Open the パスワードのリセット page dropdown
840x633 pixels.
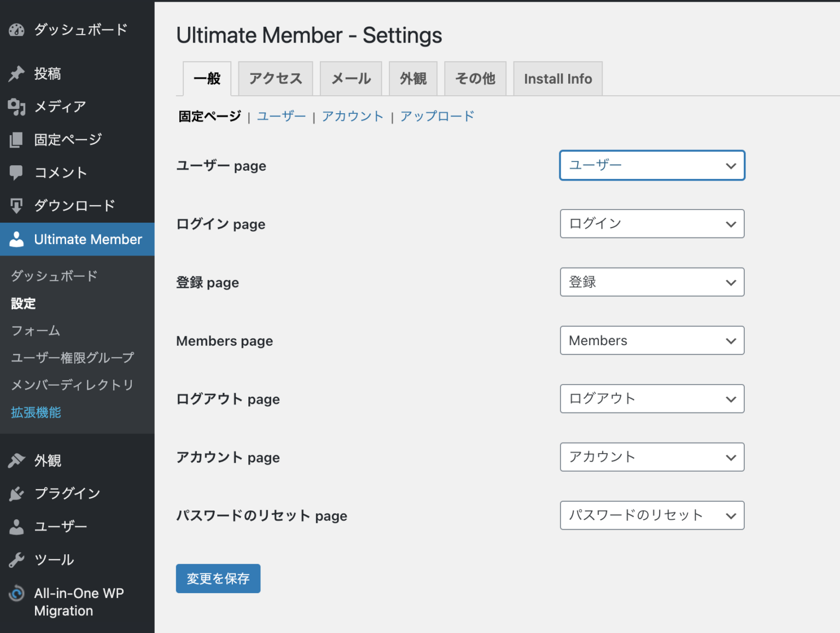tap(652, 515)
